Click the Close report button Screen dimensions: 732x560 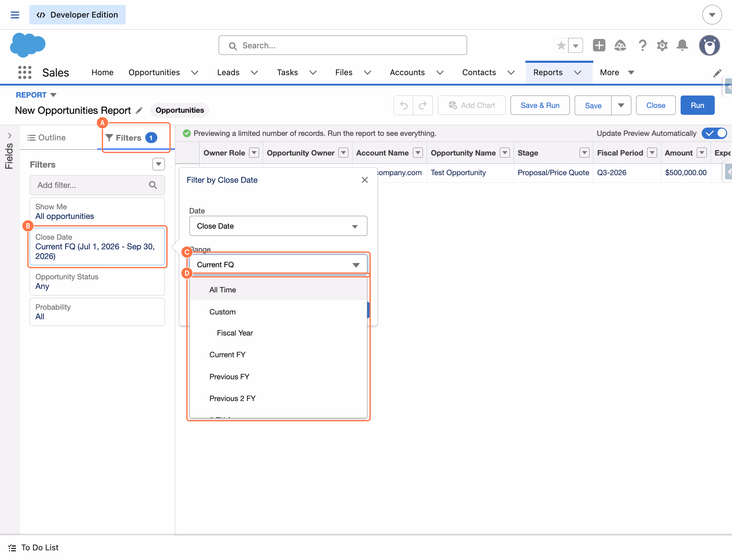coord(655,105)
